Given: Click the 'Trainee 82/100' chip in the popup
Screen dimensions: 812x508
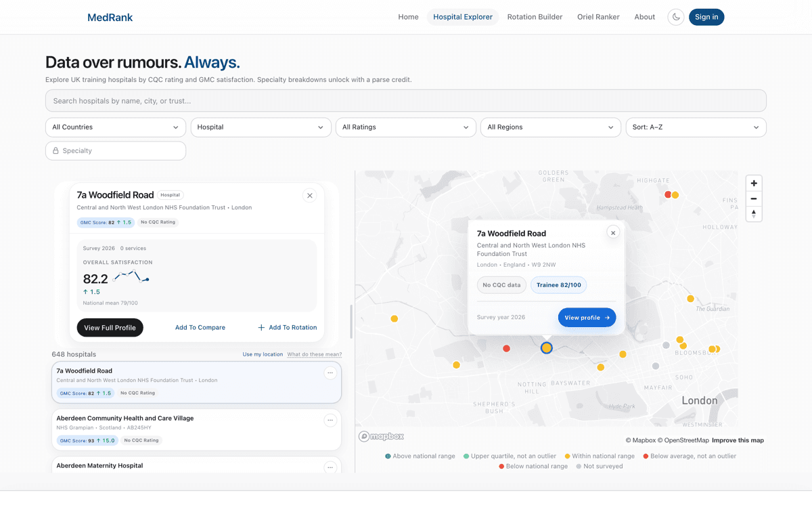Looking at the screenshot, I should tap(559, 285).
